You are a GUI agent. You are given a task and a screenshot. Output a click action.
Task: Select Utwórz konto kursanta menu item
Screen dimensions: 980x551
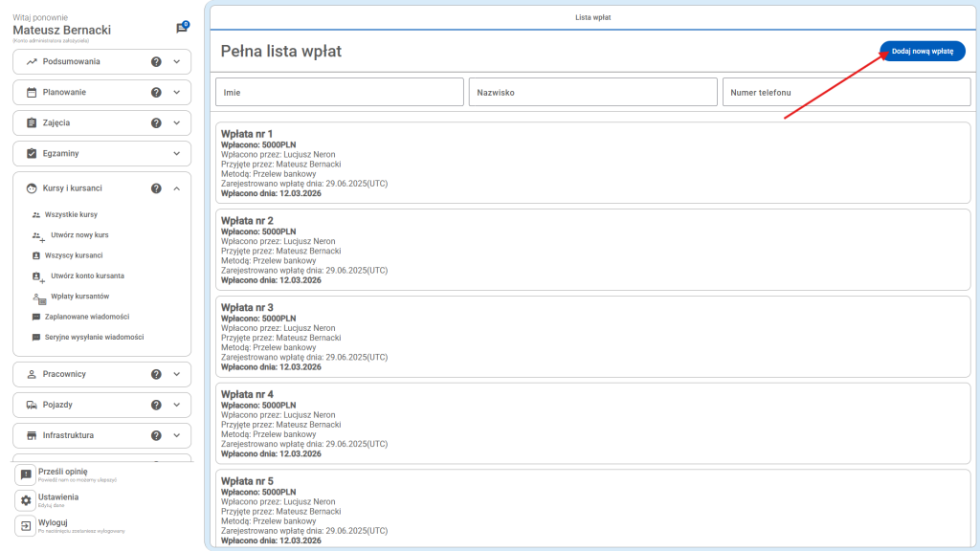pyautogui.click(x=87, y=275)
